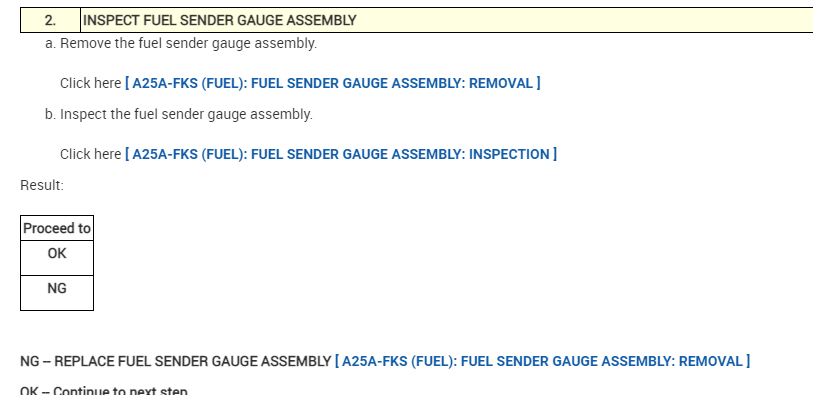Click the 'Click here' text before the step a link
813x395 pixels.
pos(90,83)
